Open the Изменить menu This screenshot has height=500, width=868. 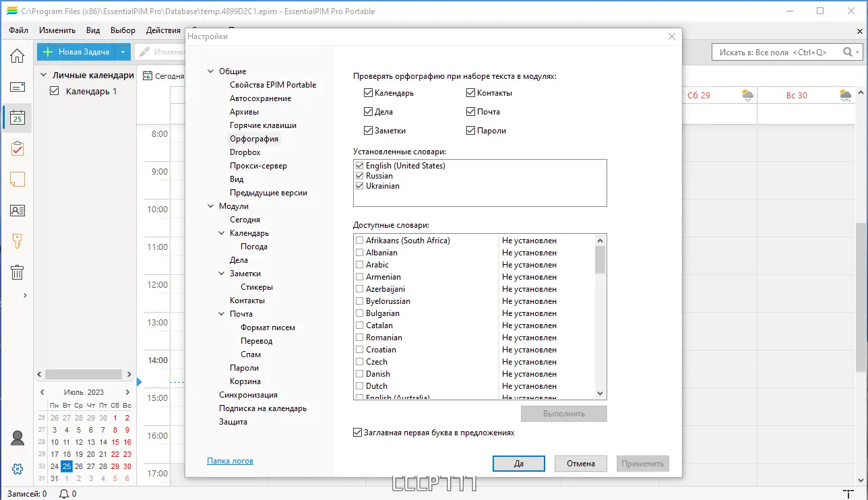point(57,30)
